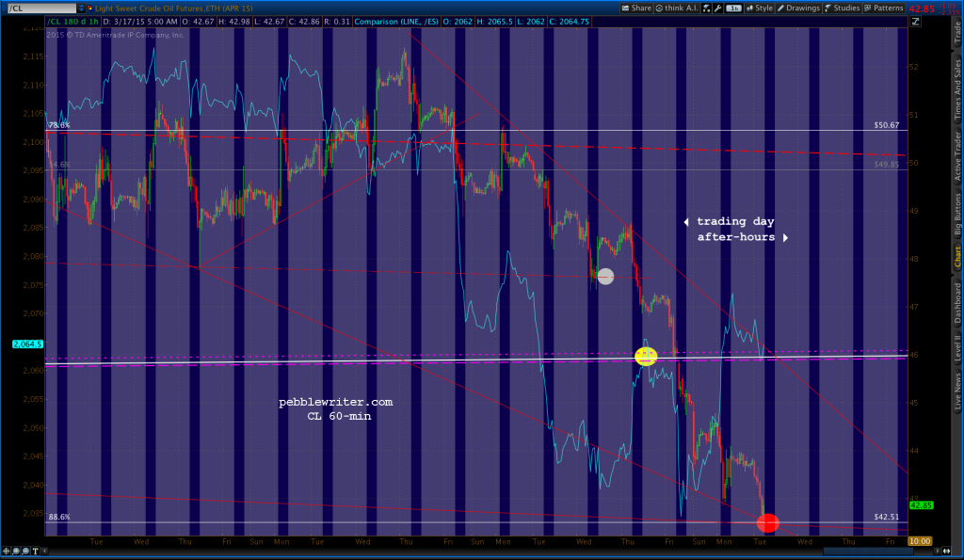This screenshot has width=964, height=560.
Task: Click the 42.85 green price bubble
Action: point(921,505)
